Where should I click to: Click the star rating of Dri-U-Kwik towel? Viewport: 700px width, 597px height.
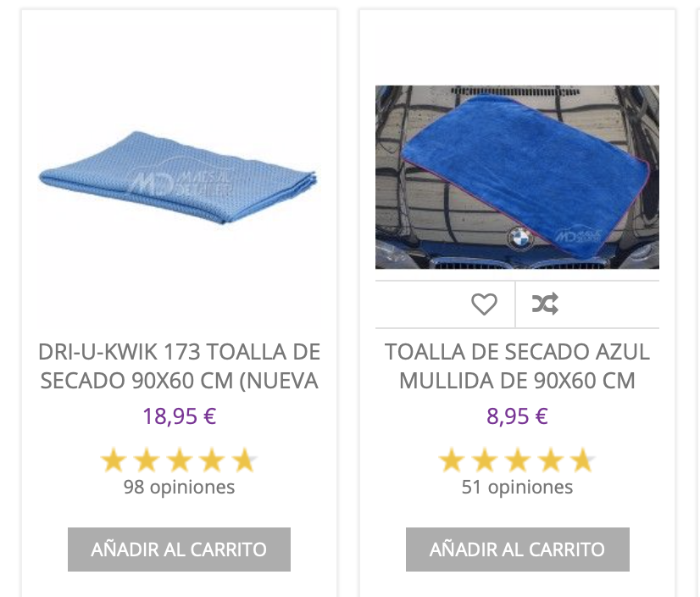point(179,460)
